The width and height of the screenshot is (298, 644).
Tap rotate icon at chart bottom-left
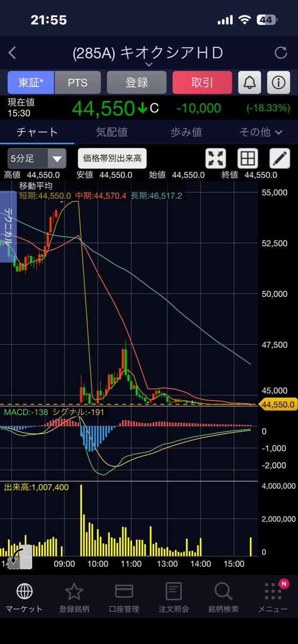point(20,558)
